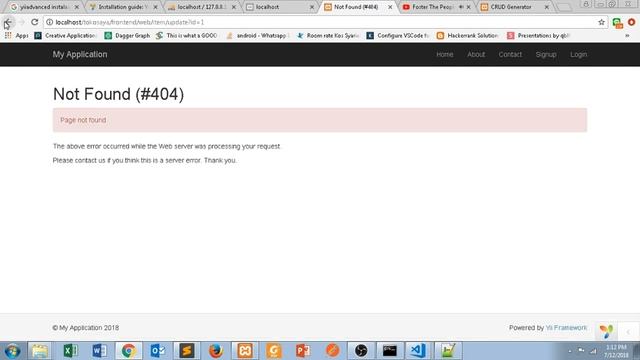Open Outlook from the taskbar
The height and width of the screenshot is (360, 640).
(x=158, y=351)
